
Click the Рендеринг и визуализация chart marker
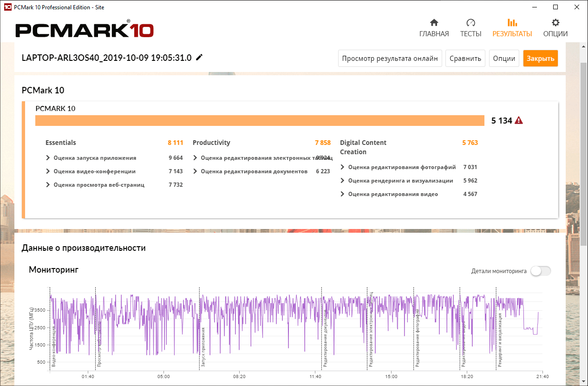click(500, 340)
